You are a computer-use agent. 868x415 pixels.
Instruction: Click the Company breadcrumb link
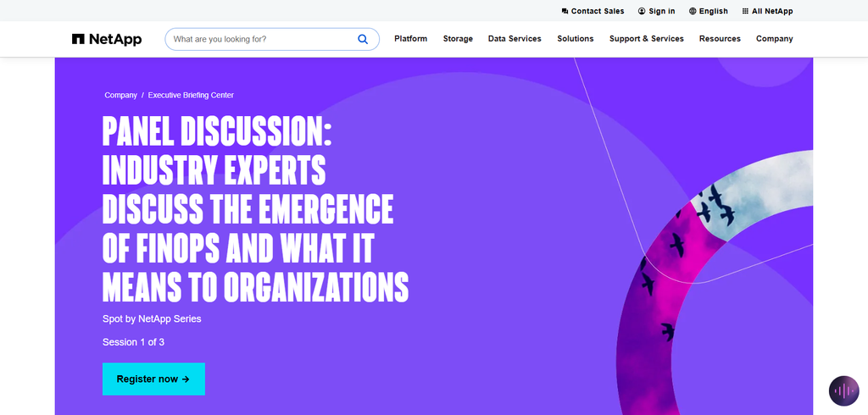(x=120, y=95)
